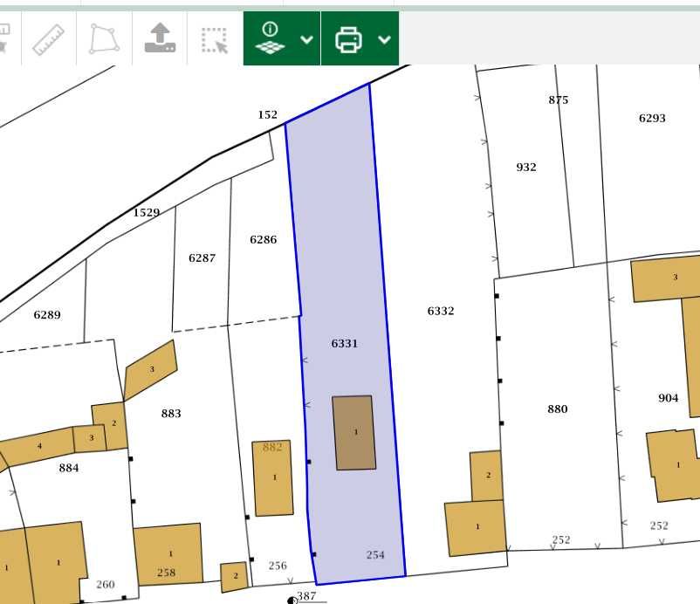Select parcel 932 on the map
This screenshot has height=604, width=700.
[x=526, y=167]
